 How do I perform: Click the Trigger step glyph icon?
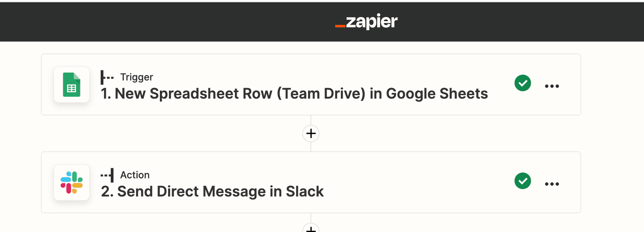107,77
